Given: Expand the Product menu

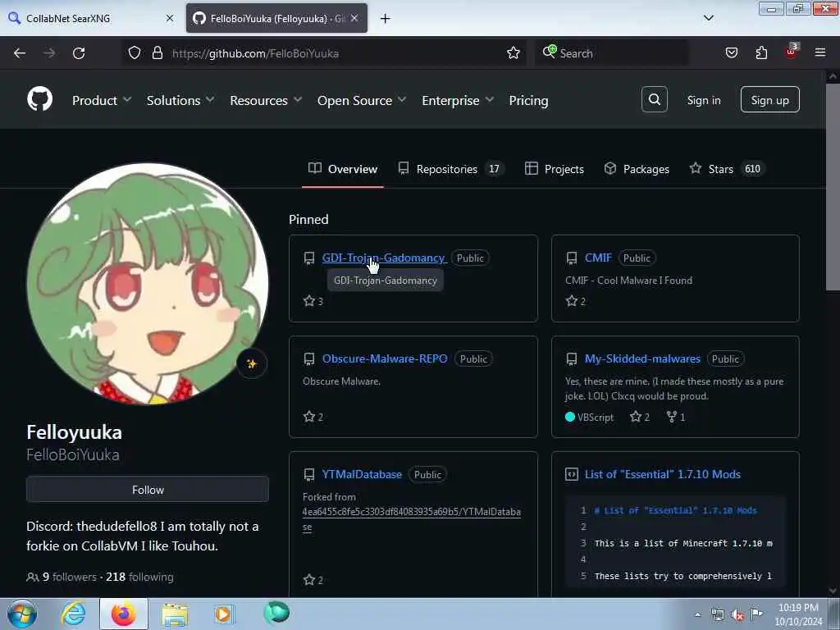Looking at the screenshot, I should tap(102, 100).
